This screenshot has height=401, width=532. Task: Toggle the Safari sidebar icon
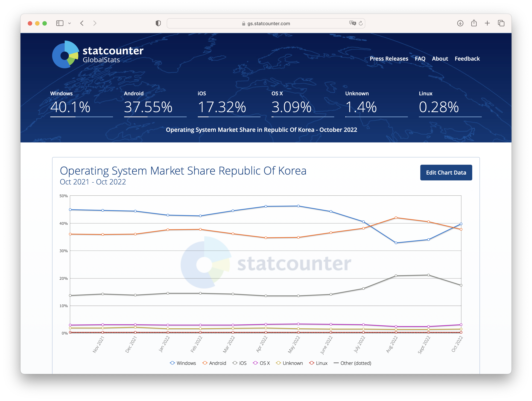tap(60, 23)
